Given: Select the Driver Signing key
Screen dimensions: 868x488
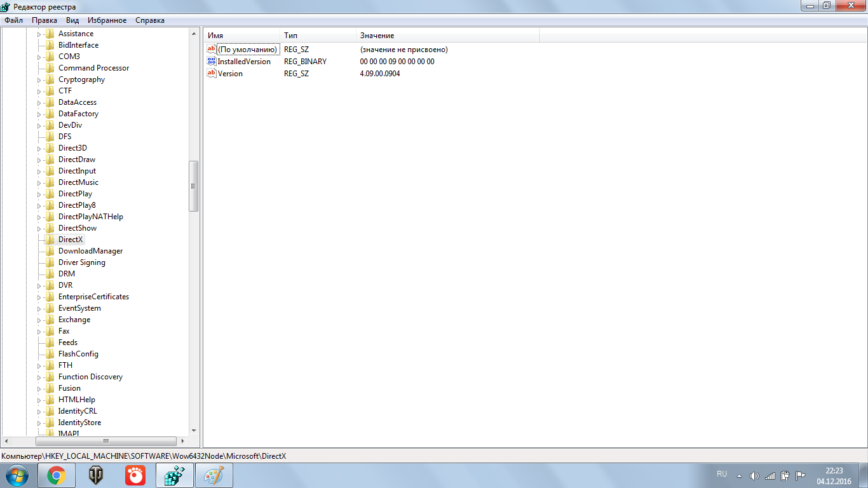Looking at the screenshot, I should [x=81, y=262].
